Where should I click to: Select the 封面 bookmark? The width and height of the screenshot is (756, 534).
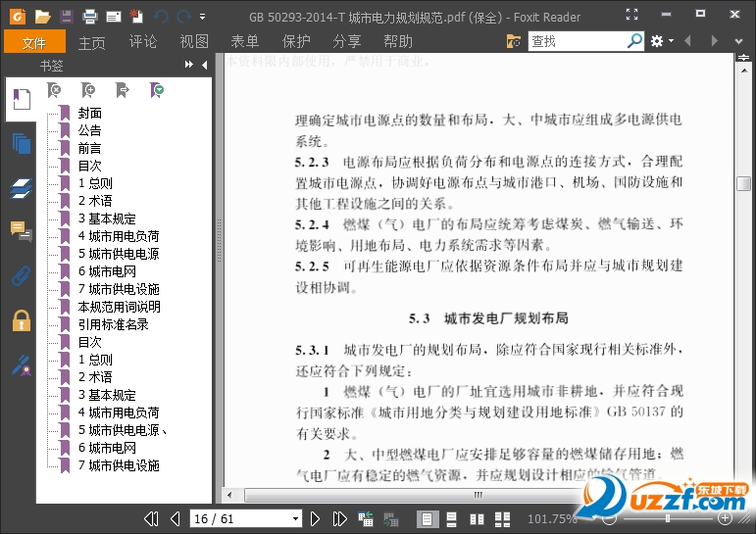pyautogui.click(x=89, y=113)
